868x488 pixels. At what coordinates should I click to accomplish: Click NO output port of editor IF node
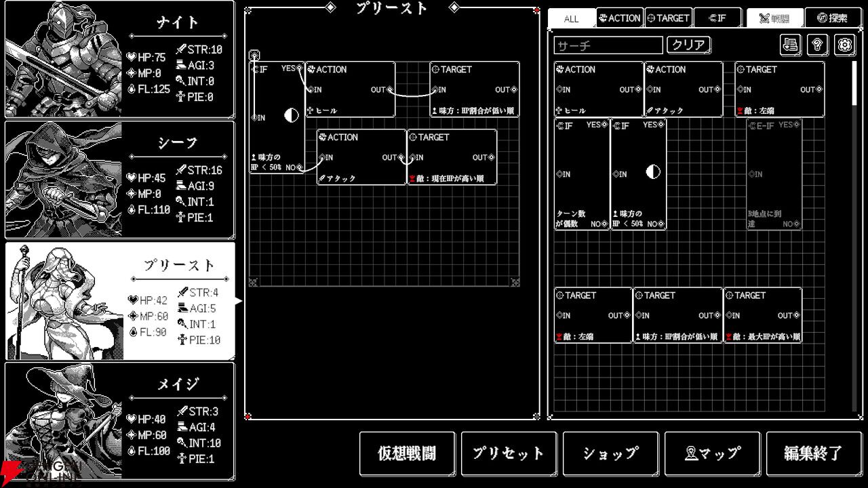coord(299,167)
